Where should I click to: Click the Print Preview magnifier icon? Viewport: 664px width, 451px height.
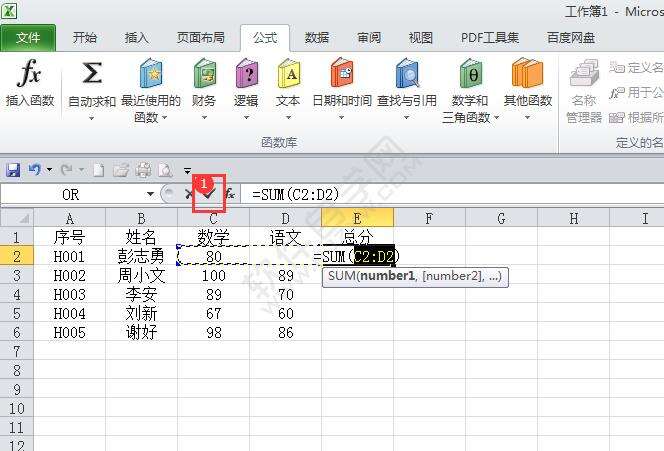click(165, 170)
